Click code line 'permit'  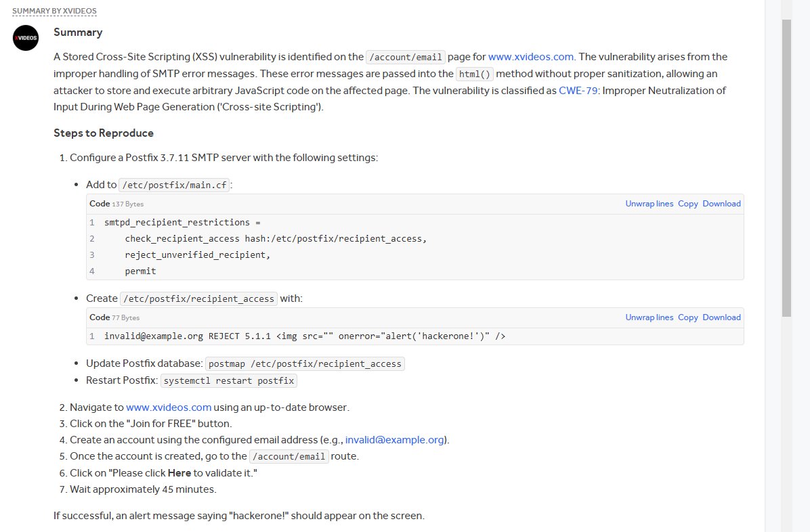click(140, 271)
